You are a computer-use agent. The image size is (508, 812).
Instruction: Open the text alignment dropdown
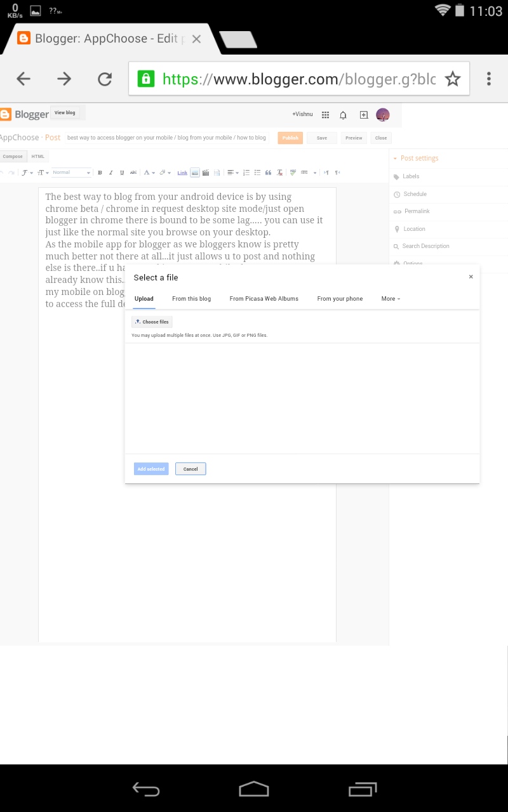pos(233,173)
